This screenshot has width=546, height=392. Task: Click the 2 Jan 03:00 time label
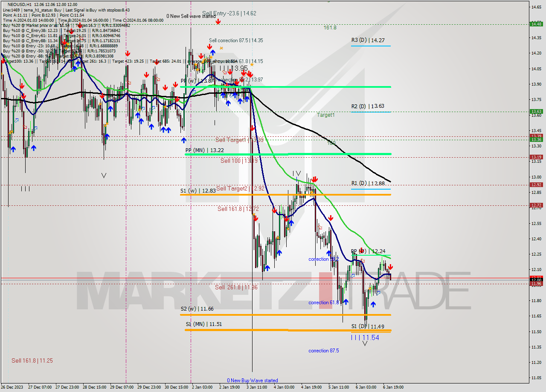click(x=203, y=387)
